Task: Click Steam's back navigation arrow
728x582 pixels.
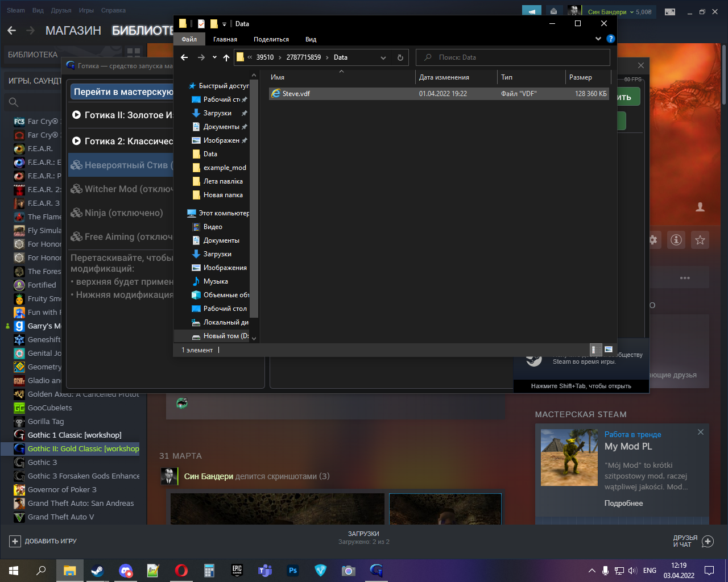Action: tap(12, 31)
